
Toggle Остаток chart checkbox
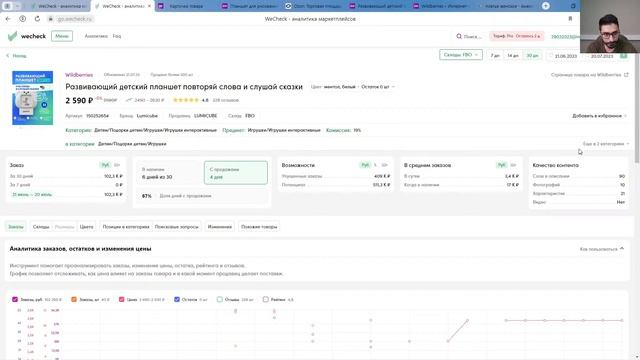point(177,299)
